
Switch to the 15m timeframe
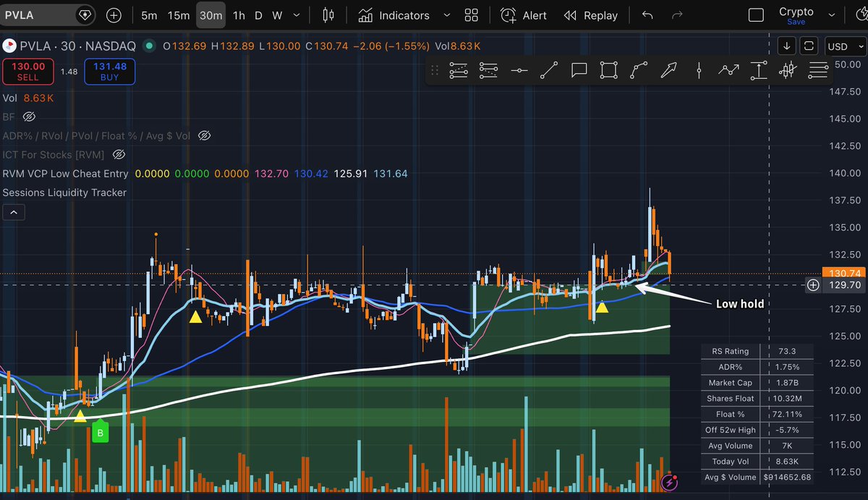[x=179, y=15]
